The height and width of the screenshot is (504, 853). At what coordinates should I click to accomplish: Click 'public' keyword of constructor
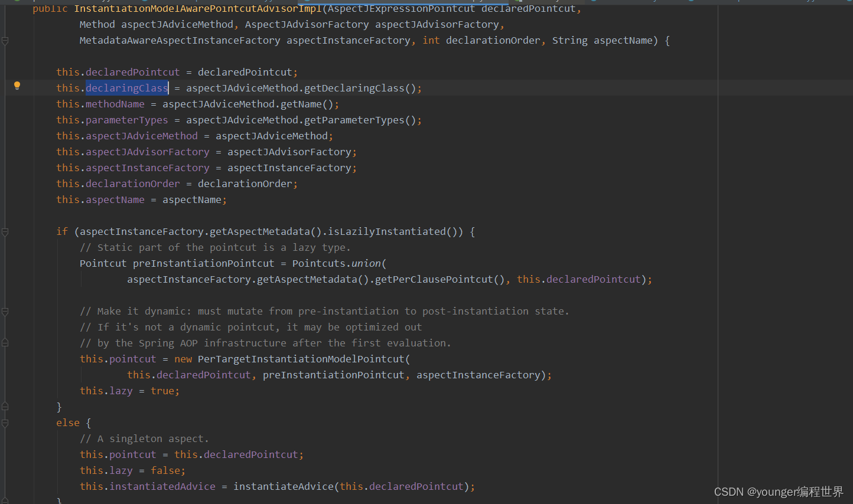[50, 8]
